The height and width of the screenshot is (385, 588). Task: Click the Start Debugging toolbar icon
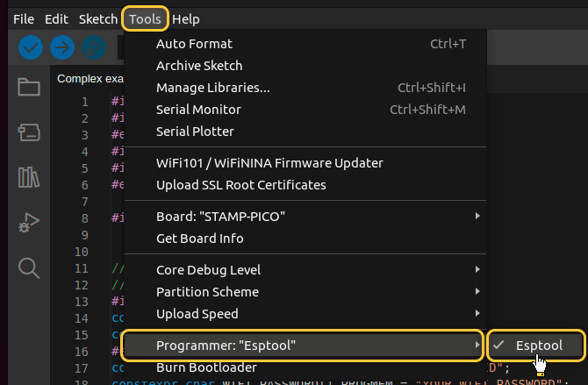coord(94,47)
